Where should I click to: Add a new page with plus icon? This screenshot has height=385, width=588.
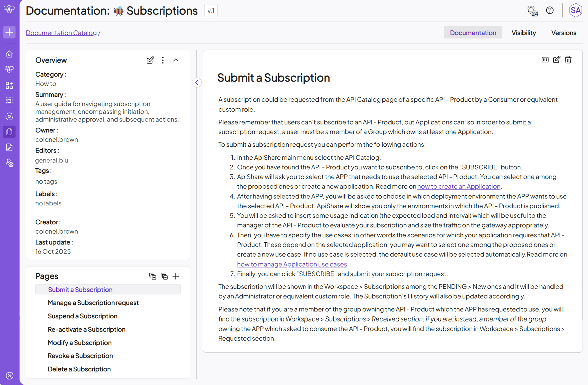click(x=176, y=276)
